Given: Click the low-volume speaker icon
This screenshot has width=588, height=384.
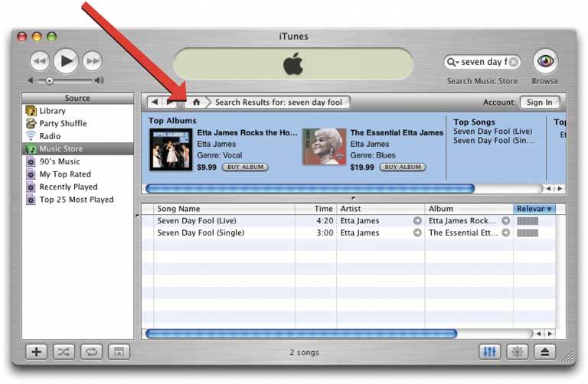Looking at the screenshot, I should tap(32, 80).
